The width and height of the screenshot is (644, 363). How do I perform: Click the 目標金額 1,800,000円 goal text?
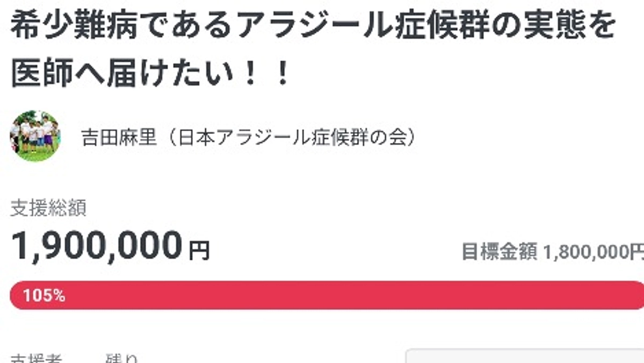coord(551,250)
